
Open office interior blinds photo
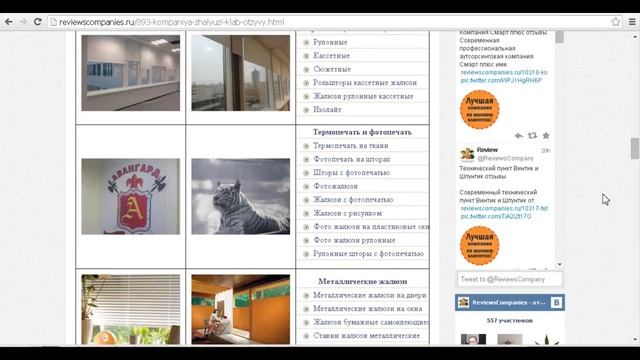(131, 73)
